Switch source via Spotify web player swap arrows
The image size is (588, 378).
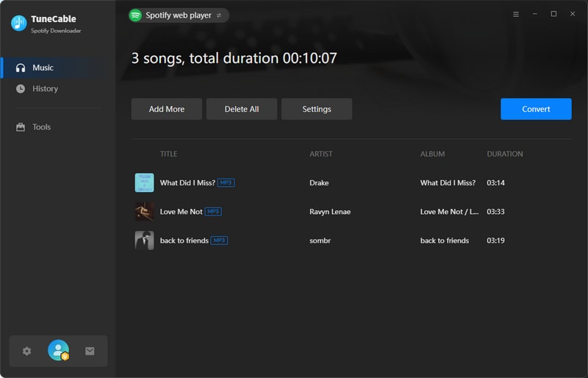[x=219, y=15]
